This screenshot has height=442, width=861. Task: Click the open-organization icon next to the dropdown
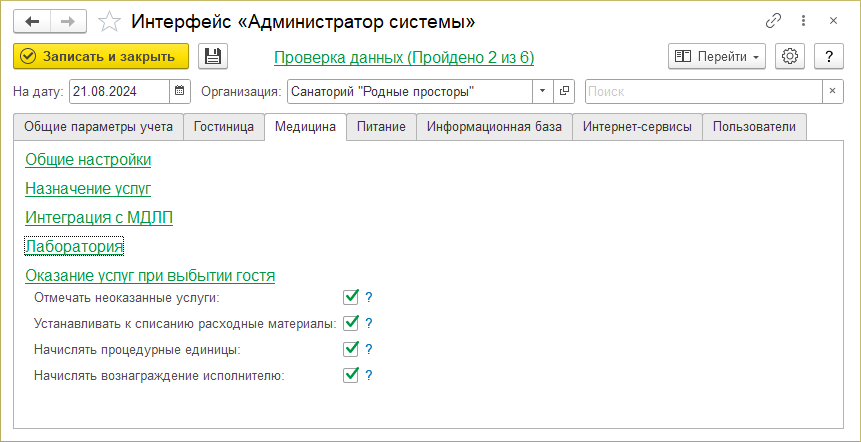click(564, 92)
